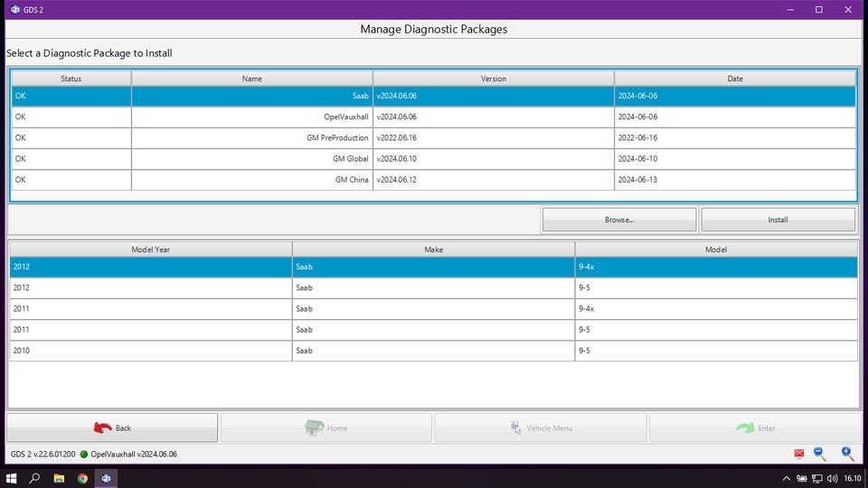The height and width of the screenshot is (488, 868).
Task: Click the Browse... button
Action: (618, 220)
